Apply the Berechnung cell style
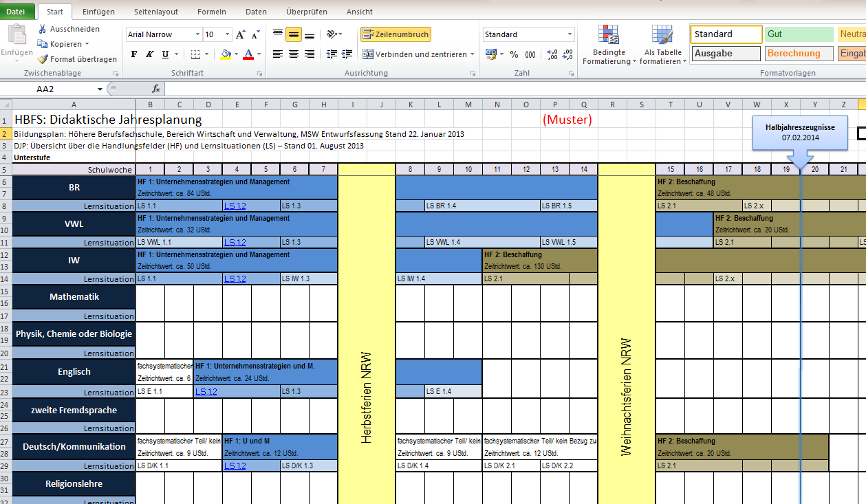The image size is (866, 504). pos(794,54)
